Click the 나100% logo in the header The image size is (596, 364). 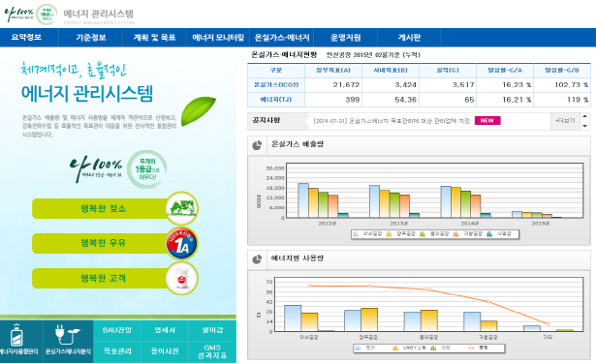(x=18, y=15)
